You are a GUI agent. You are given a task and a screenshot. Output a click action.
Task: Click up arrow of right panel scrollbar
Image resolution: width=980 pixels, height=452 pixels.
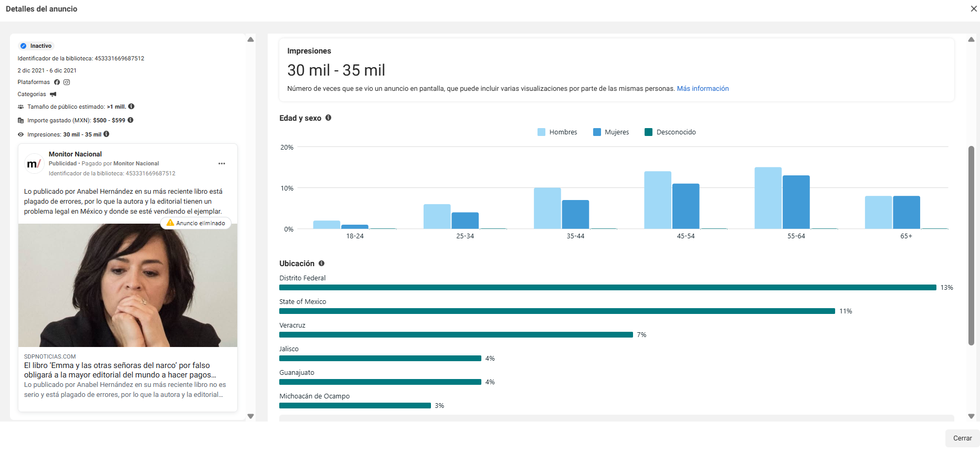971,39
